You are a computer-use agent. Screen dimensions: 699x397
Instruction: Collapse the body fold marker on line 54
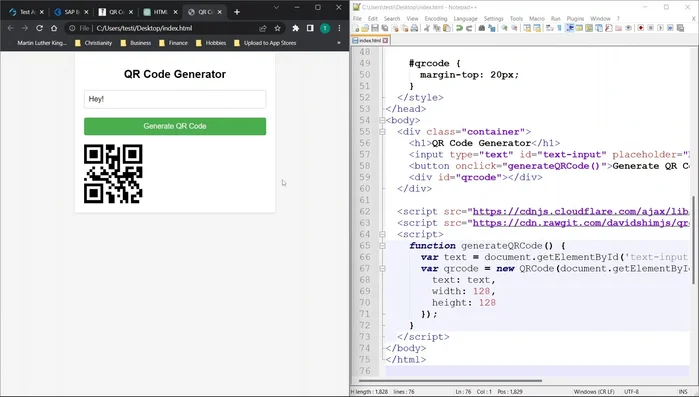[x=382, y=120]
